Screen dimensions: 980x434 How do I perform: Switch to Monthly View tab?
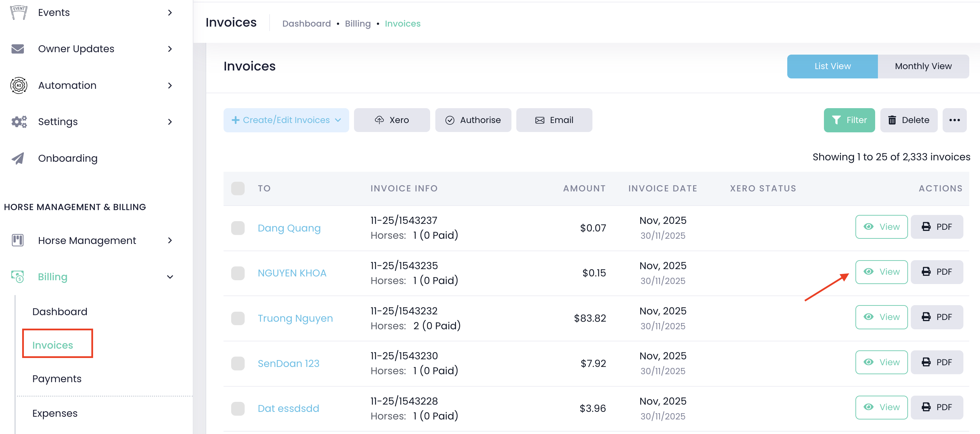coord(923,66)
